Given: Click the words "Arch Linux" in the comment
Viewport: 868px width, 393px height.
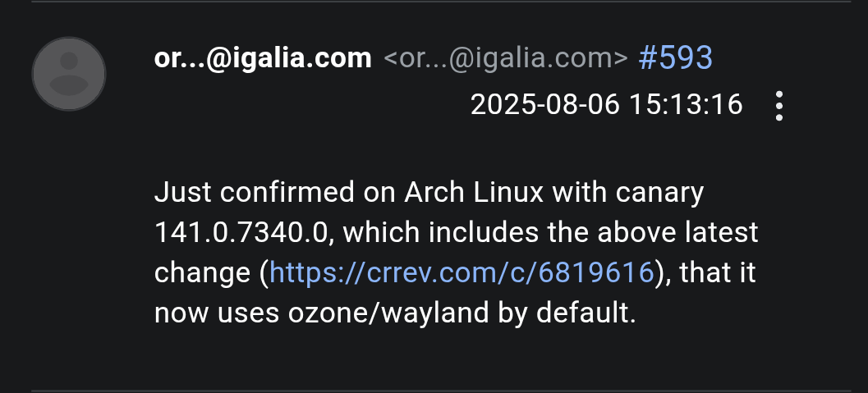Looking at the screenshot, I should tap(474, 192).
